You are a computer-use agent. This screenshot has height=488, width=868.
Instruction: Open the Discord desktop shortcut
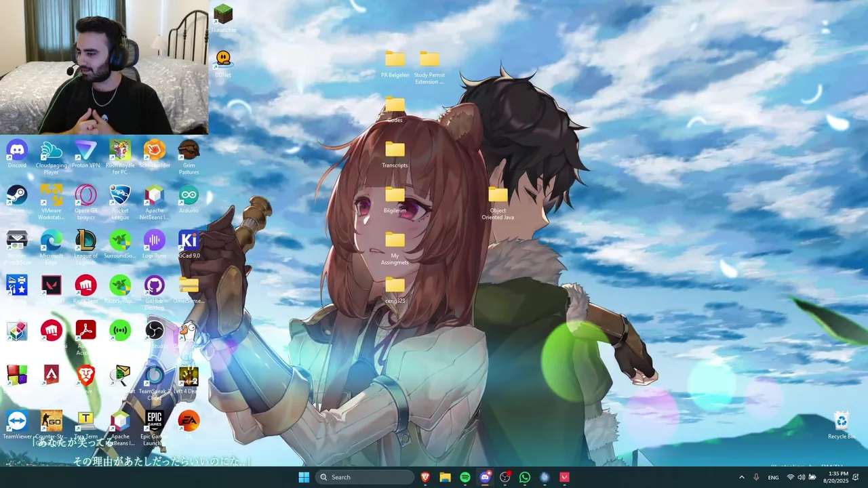pyautogui.click(x=17, y=155)
